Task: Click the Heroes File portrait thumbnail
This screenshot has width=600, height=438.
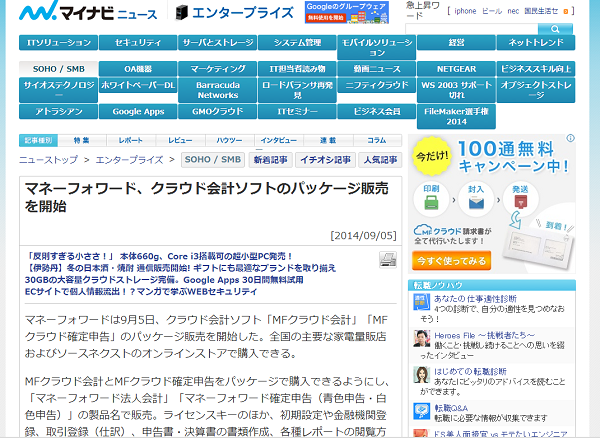Action: coord(422,339)
